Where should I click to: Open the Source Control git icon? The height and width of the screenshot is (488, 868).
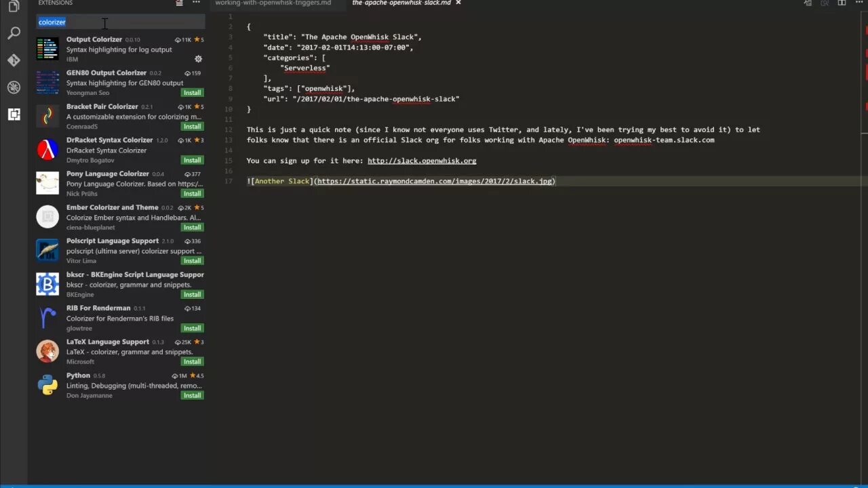pyautogui.click(x=14, y=60)
